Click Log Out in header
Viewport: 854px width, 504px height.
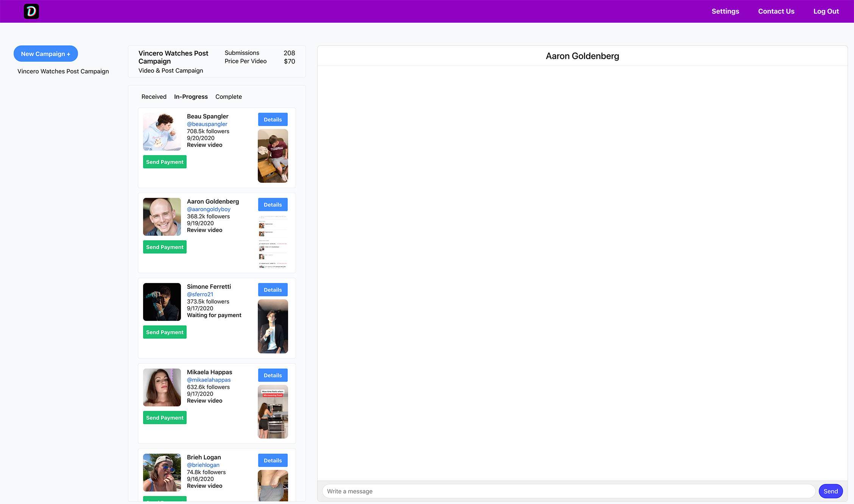pyautogui.click(x=826, y=11)
